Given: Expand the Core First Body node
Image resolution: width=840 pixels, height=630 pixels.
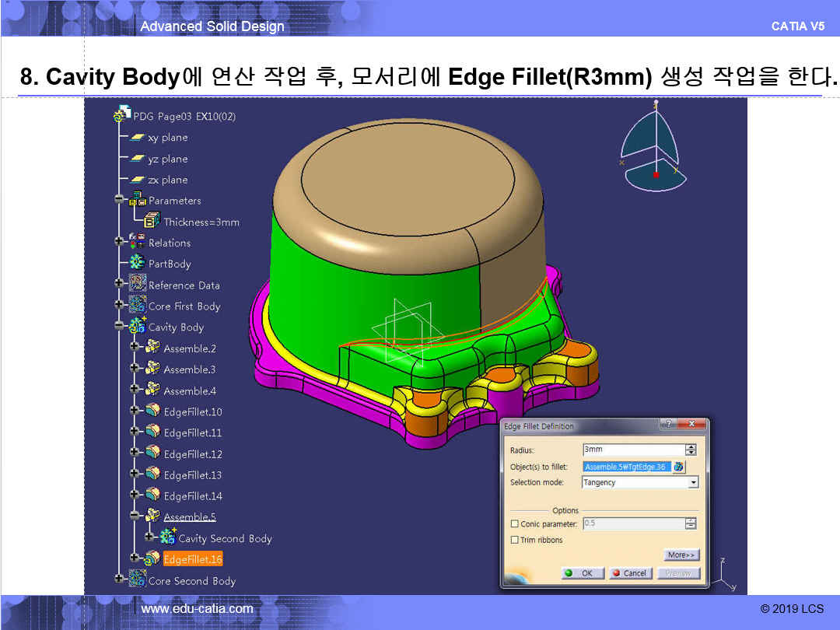Looking at the screenshot, I should click(x=120, y=306).
